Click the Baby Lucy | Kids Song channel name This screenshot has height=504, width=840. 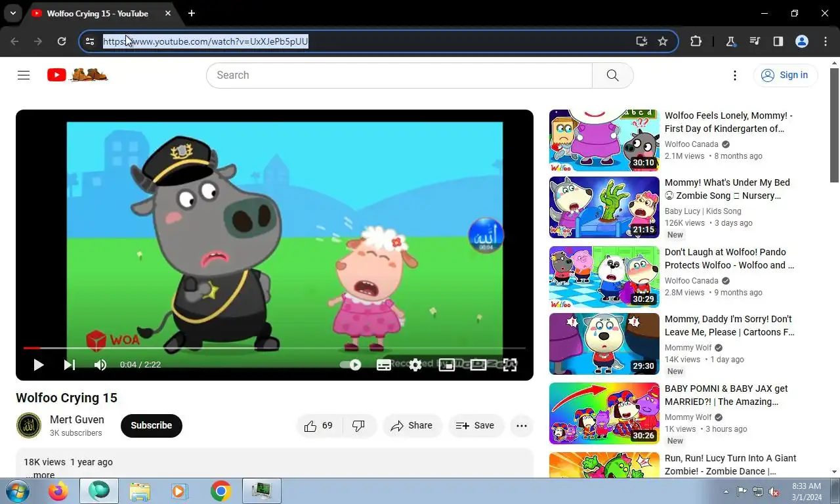pos(703,211)
